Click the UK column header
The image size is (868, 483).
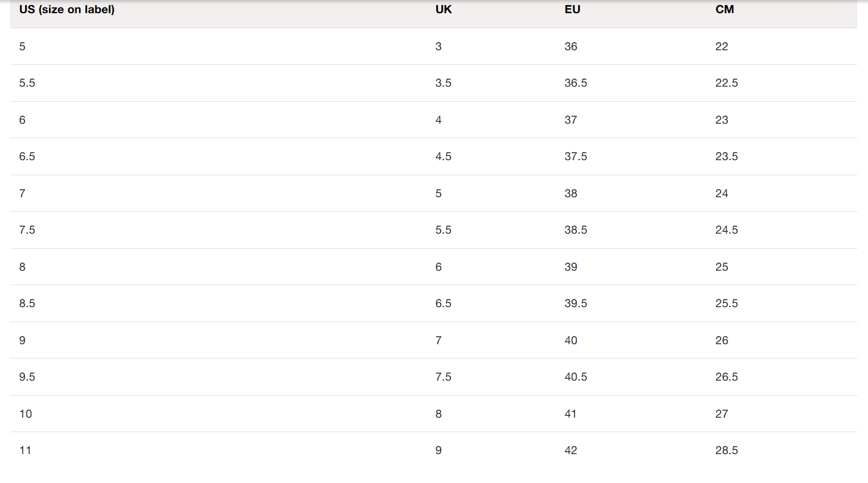443,10
